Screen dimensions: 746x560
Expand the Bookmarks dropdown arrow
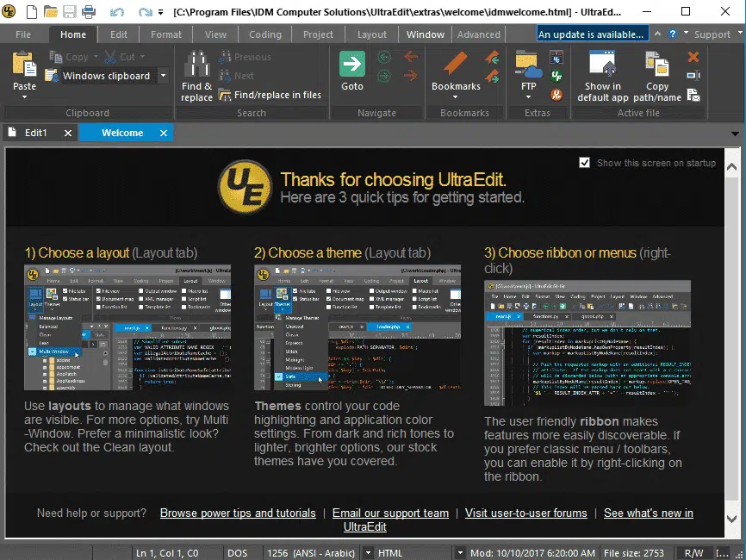456,97
